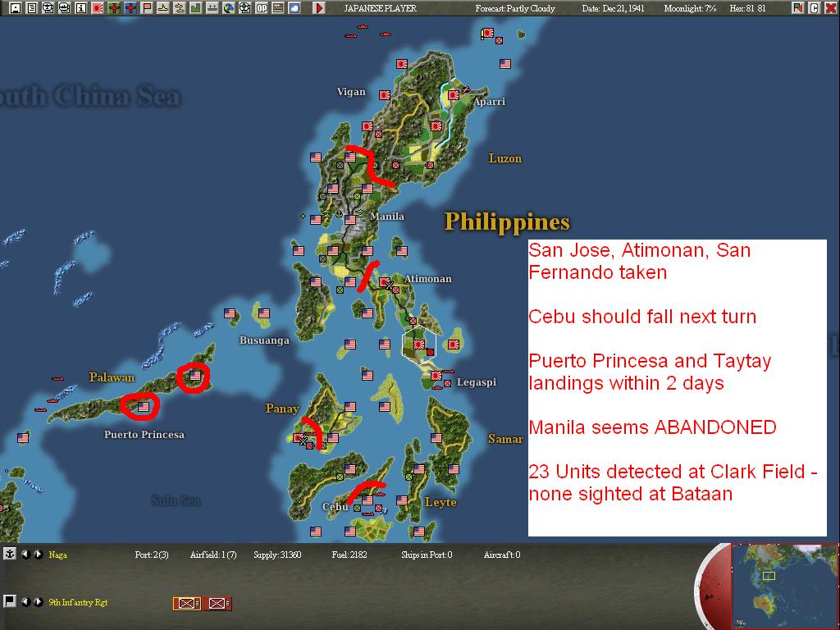This screenshot has height=630, width=840.
Task: Open the 9th Infantry Rgt unit link
Action: pyautogui.click(x=78, y=602)
